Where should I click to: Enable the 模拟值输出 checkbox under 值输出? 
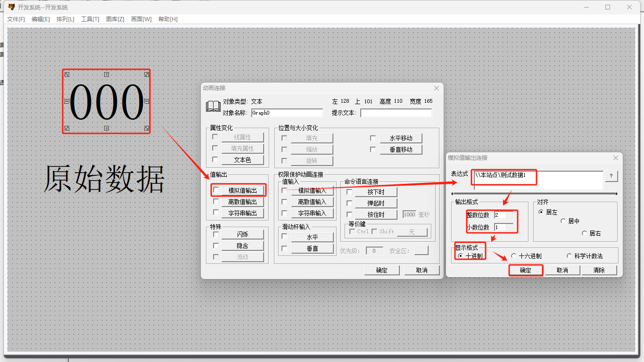pyautogui.click(x=216, y=190)
